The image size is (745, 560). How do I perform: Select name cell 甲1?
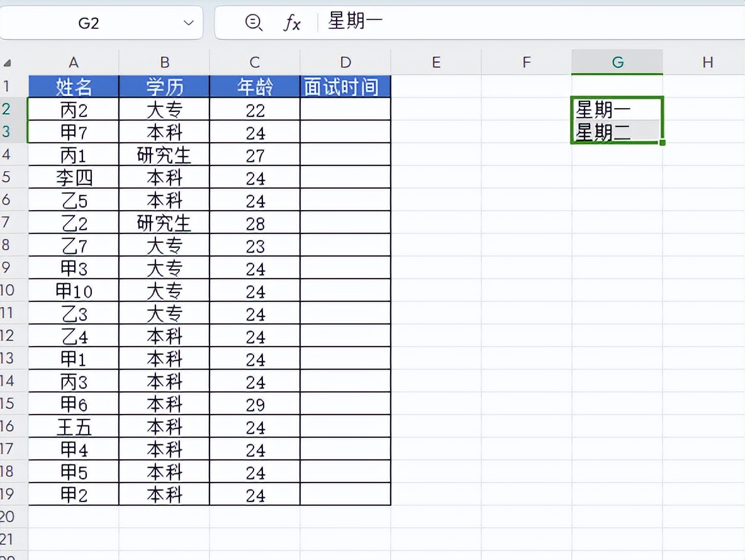(x=73, y=358)
